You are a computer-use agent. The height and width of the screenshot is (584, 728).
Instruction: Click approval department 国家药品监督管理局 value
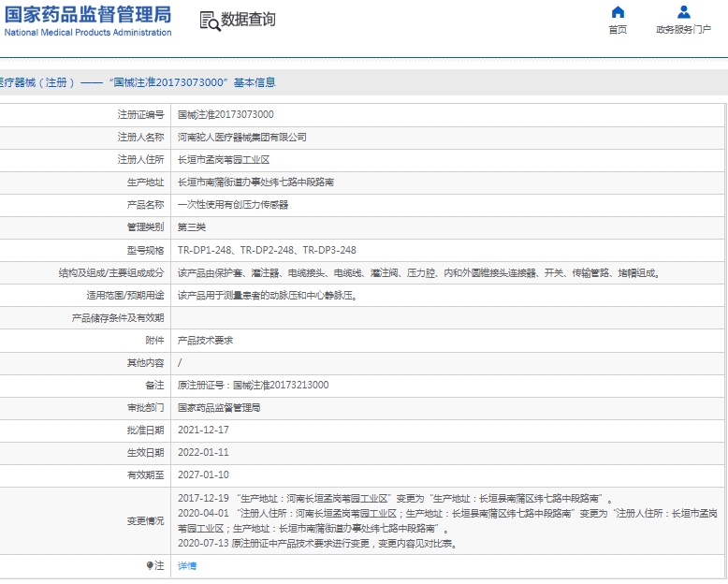click(219, 408)
